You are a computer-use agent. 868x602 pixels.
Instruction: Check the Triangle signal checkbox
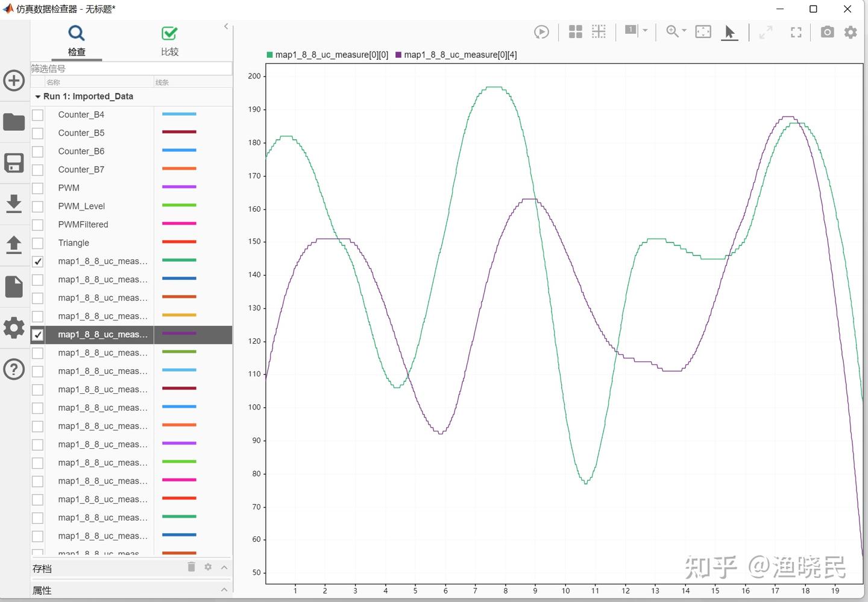[37, 242]
